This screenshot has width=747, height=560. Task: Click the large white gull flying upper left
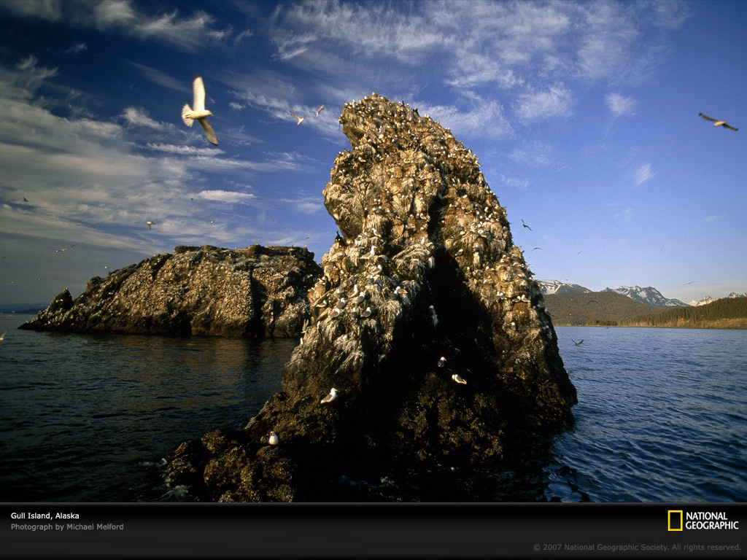pyautogui.click(x=199, y=112)
